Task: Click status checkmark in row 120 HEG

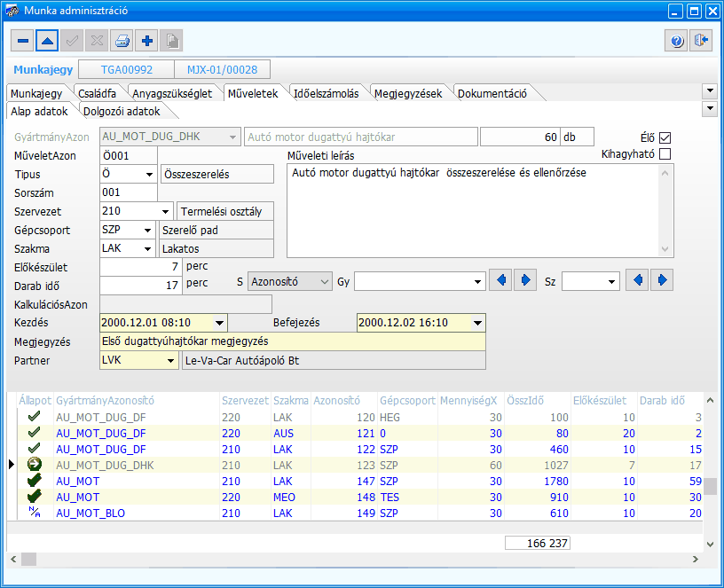Action: pos(35,417)
